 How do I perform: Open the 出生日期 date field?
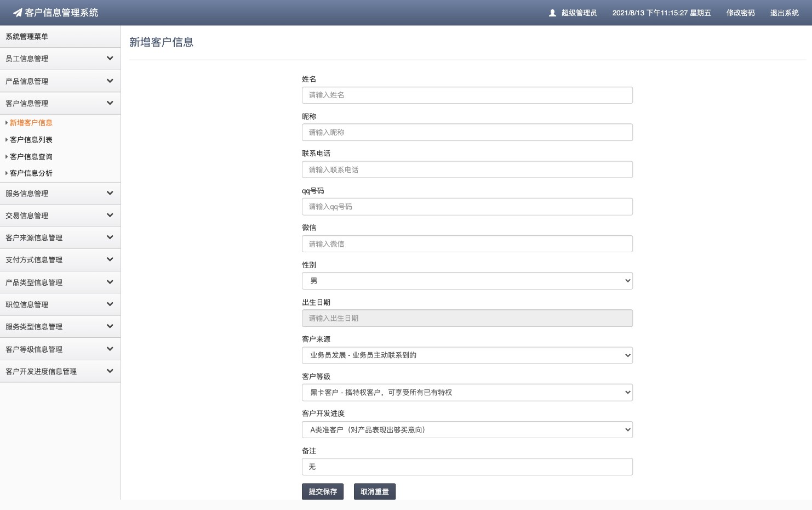click(467, 318)
